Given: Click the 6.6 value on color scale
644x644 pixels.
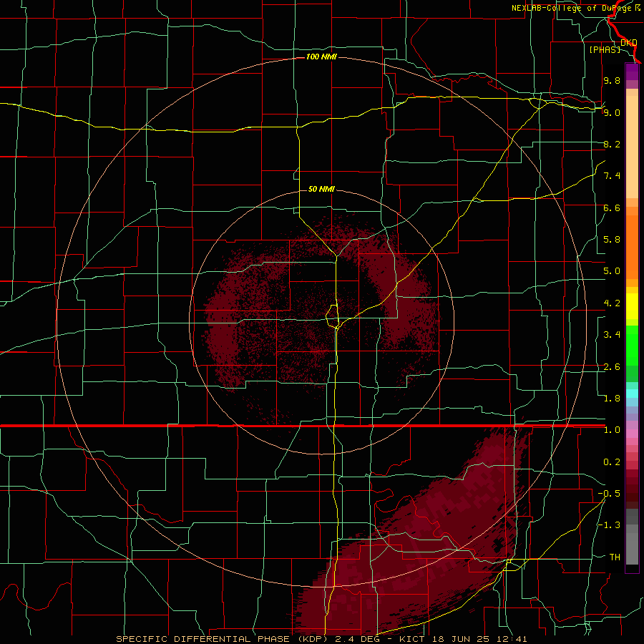Looking at the screenshot, I should (x=612, y=208).
